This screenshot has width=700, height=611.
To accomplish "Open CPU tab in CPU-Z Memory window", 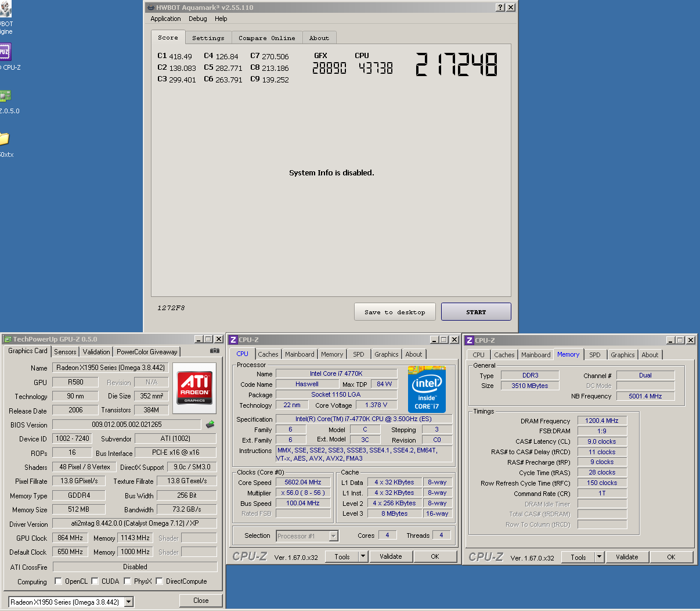I will 478,355.
